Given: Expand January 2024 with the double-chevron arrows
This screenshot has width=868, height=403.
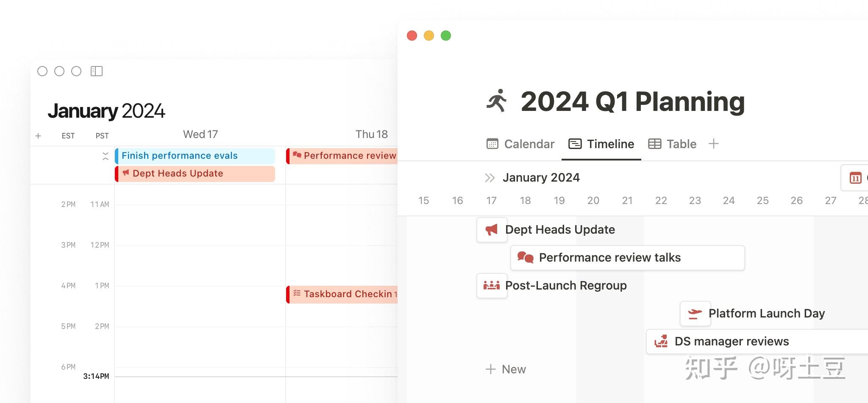Looking at the screenshot, I should tap(490, 178).
